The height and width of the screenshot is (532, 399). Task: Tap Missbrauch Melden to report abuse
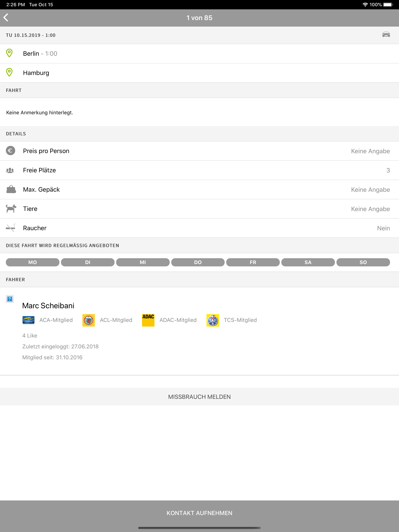199,397
